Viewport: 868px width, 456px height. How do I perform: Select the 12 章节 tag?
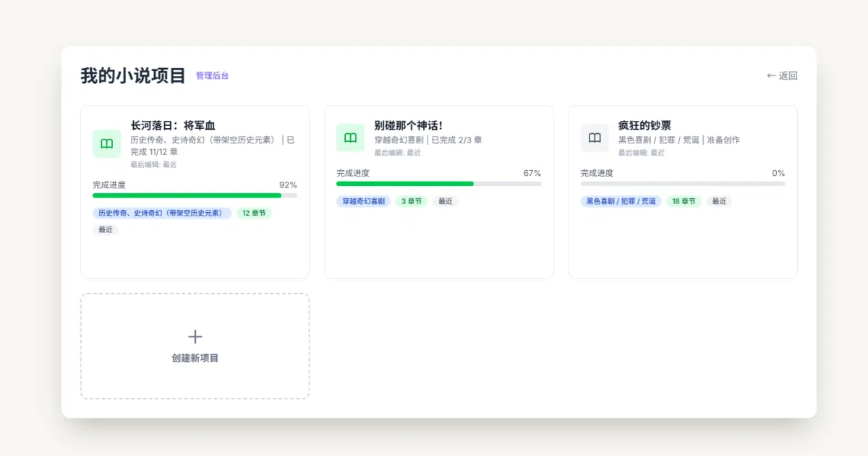[254, 214]
